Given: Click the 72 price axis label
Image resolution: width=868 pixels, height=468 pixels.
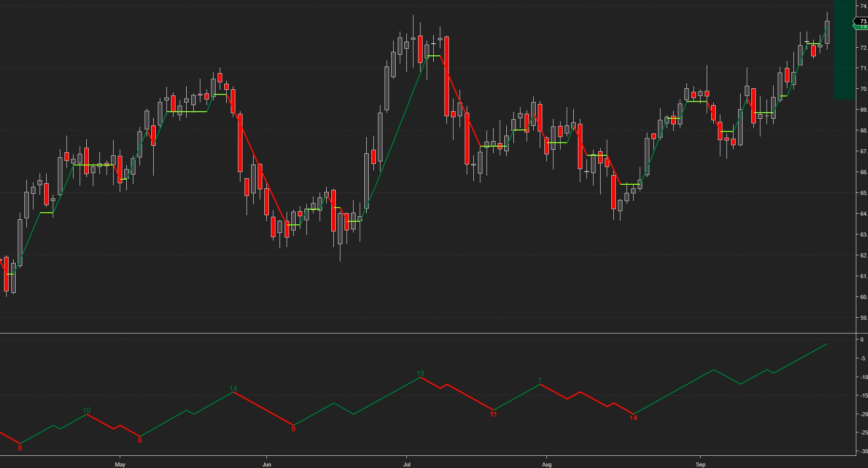Looking at the screenshot, I should point(863,48).
